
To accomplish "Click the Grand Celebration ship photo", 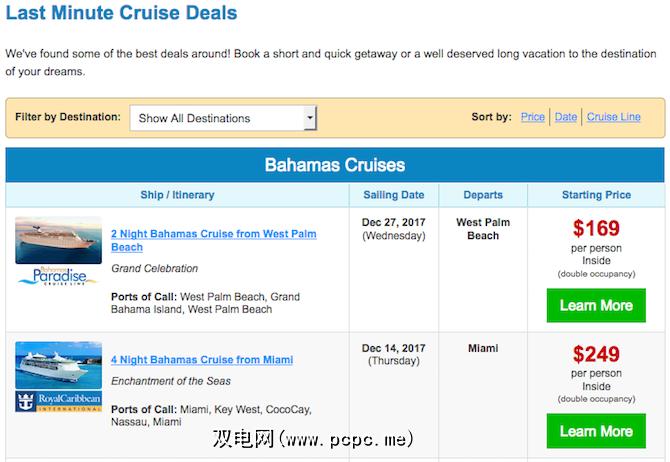I will (58, 240).
